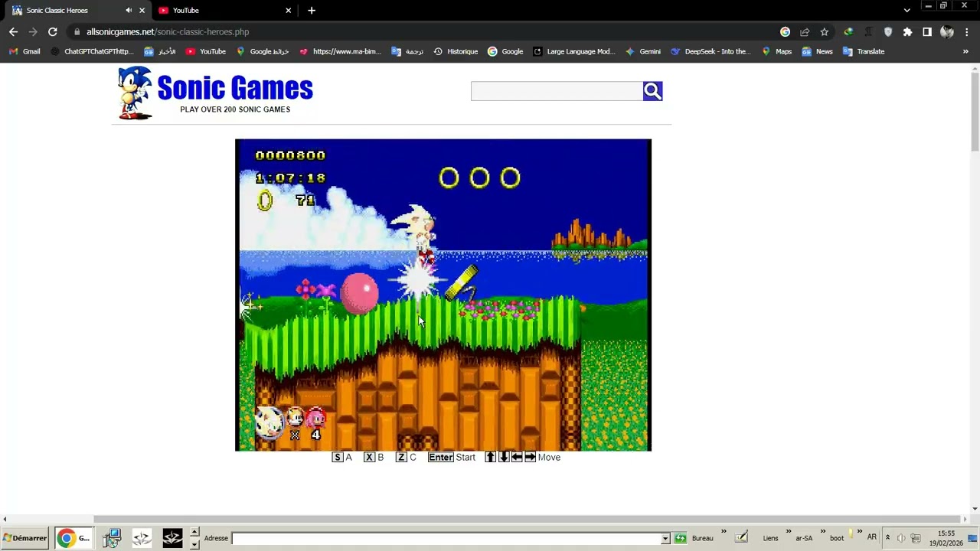Click the X key B control hint
This screenshot has height=551, width=980.
(x=374, y=457)
